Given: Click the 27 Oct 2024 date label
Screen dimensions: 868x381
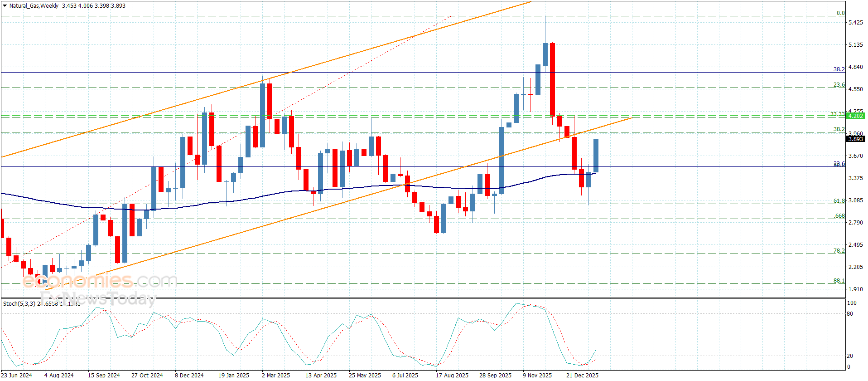Looking at the screenshot, I should click(x=147, y=376).
